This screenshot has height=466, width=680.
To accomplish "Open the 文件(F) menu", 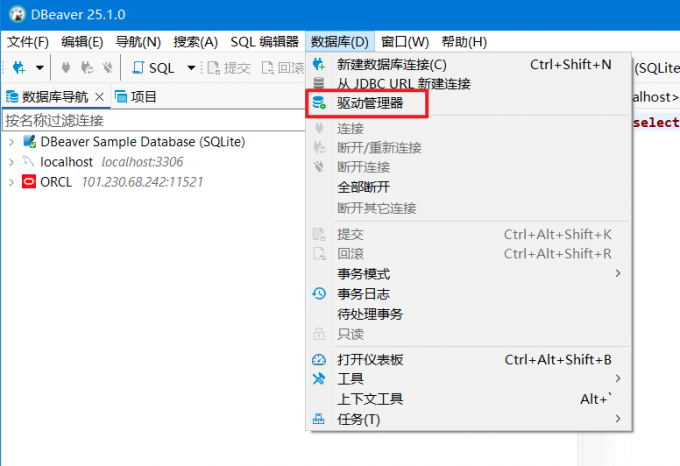I will pyautogui.click(x=28, y=42).
